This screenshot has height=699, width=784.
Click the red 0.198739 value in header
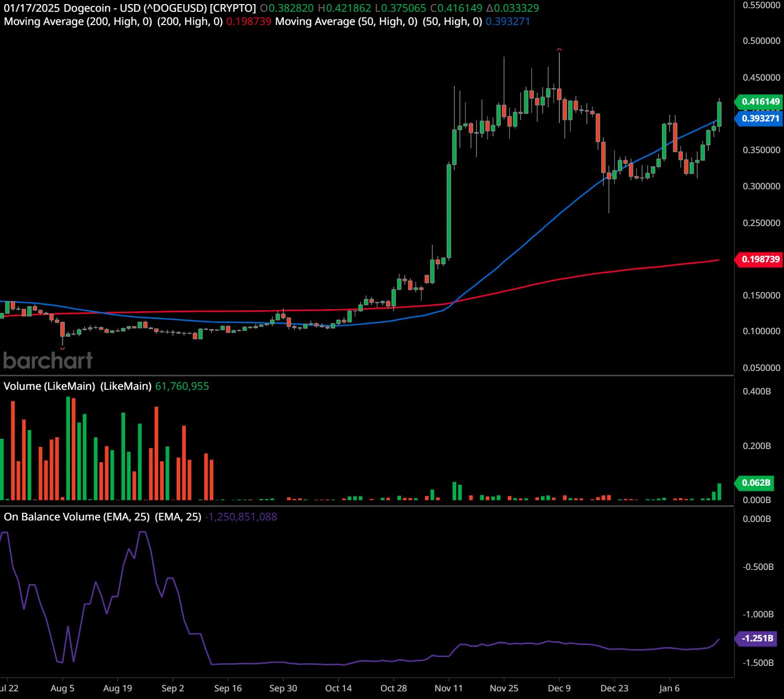coord(249,21)
